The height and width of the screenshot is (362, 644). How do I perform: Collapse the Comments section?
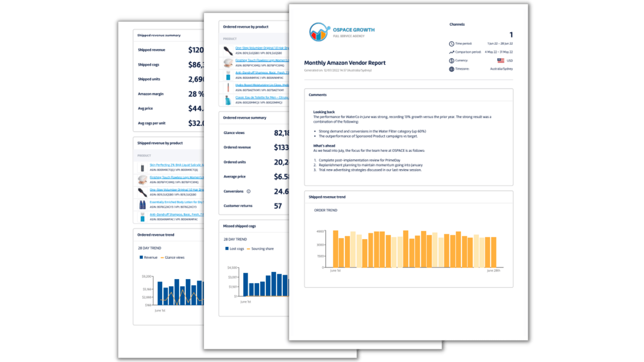(x=317, y=95)
